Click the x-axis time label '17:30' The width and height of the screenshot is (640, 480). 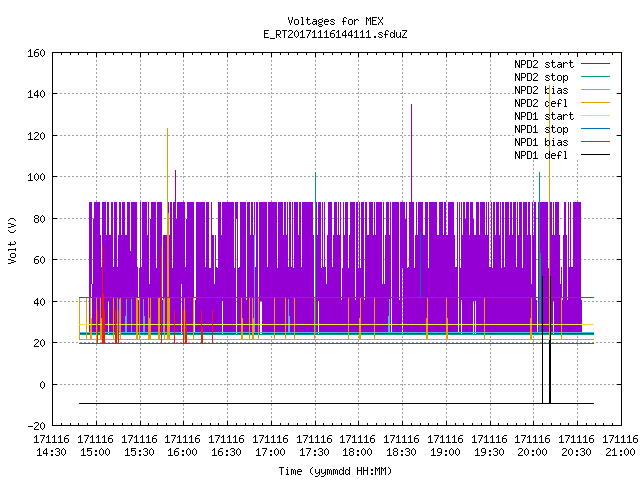[314, 453]
